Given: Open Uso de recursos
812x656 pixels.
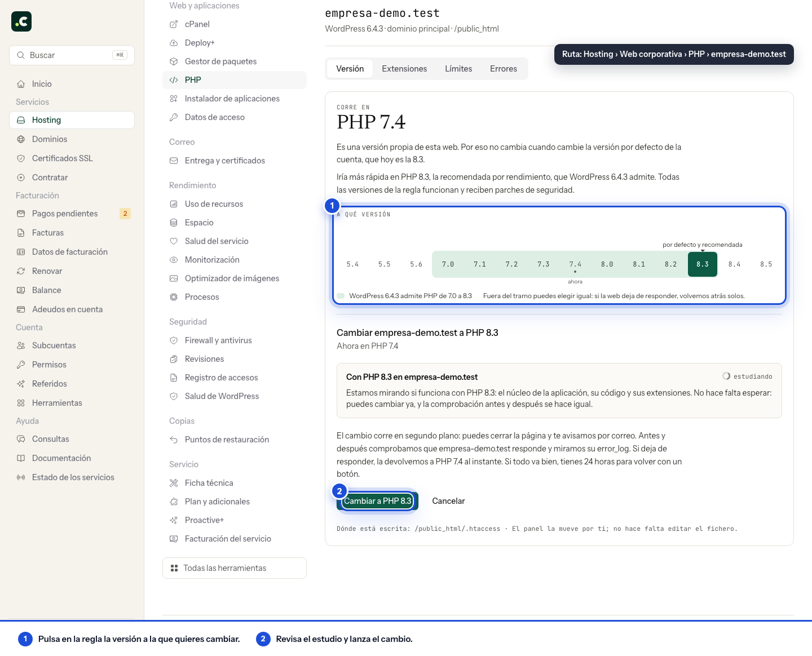Looking at the screenshot, I should point(235,204).
